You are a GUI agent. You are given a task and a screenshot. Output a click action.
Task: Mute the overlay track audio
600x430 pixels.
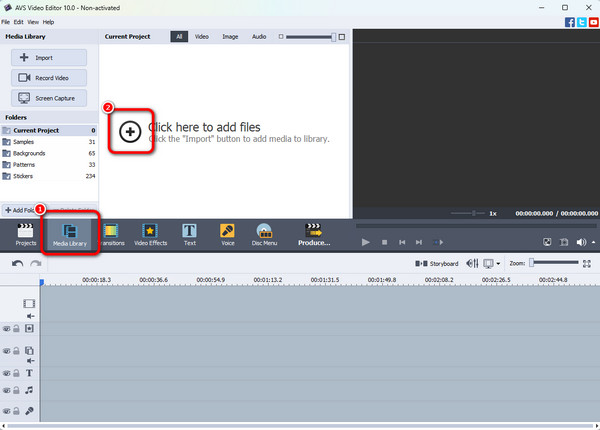tap(31, 361)
